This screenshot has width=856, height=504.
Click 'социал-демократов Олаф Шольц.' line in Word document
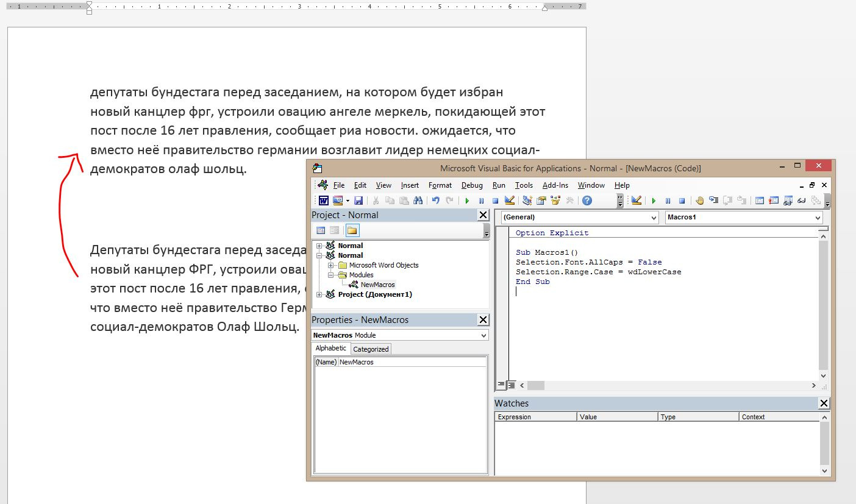pyautogui.click(x=195, y=326)
